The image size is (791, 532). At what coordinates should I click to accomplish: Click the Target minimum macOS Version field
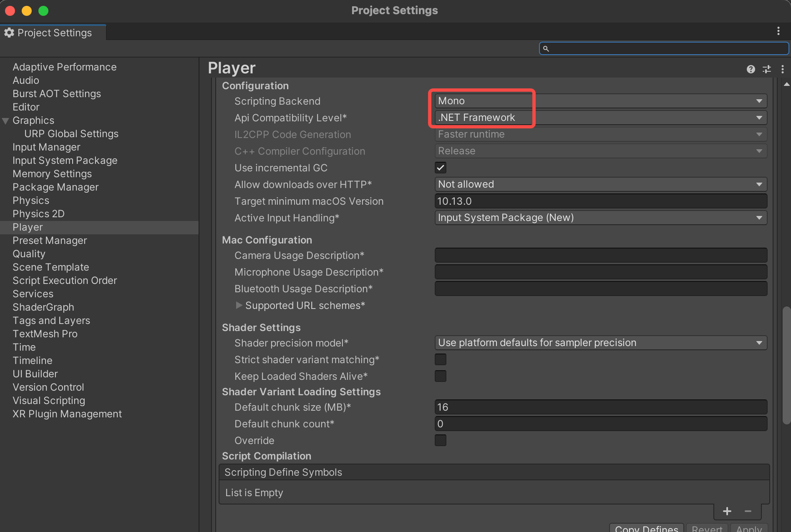(x=601, y=201)
